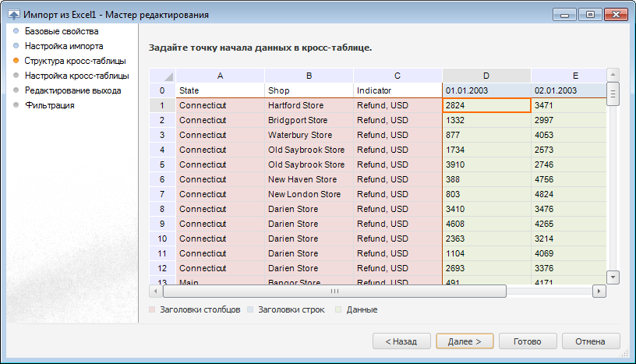The width and height of the screenshot is (636, 364).
Task: Open Редактирование выхода step
Action: coord(72,90)
